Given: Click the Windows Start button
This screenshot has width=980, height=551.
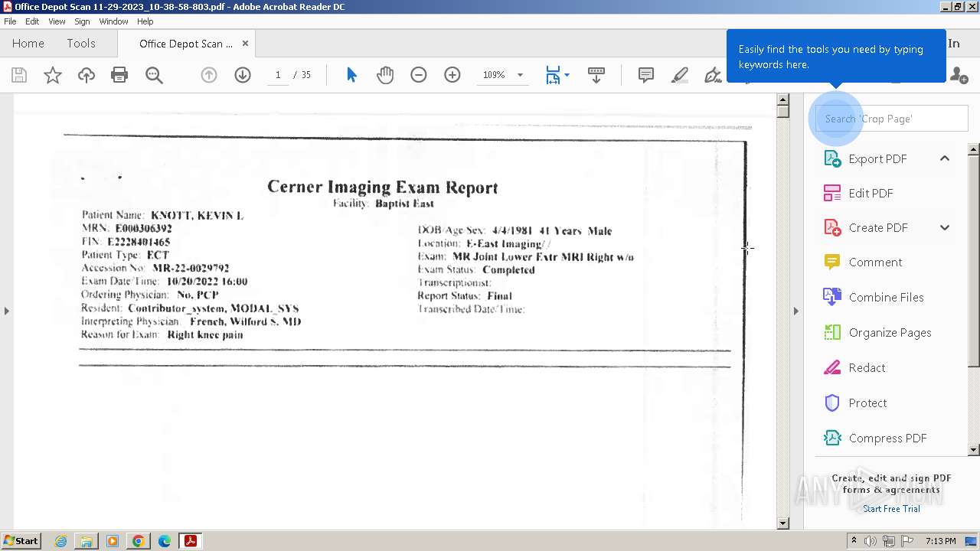Looking at the screenshot, I should tap(21, 541).
